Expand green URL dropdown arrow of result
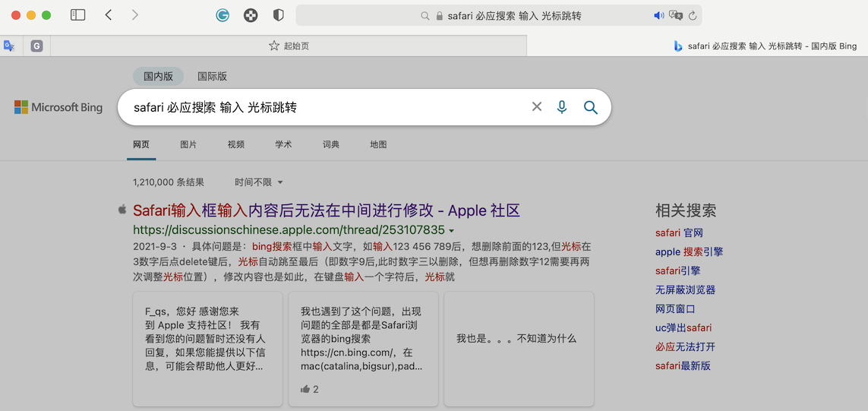 pyautogui.click(x=452, y=230)
